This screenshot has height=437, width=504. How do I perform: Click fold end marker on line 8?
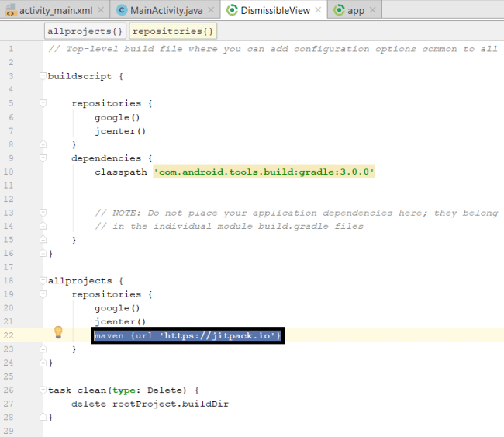click(43, 144)
